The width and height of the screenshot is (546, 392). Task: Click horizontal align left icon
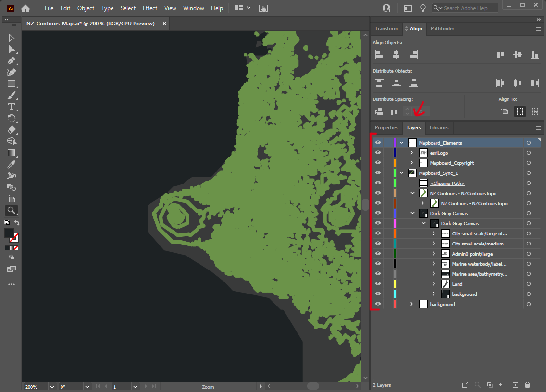pyautogui.click(x=379, y=55)
